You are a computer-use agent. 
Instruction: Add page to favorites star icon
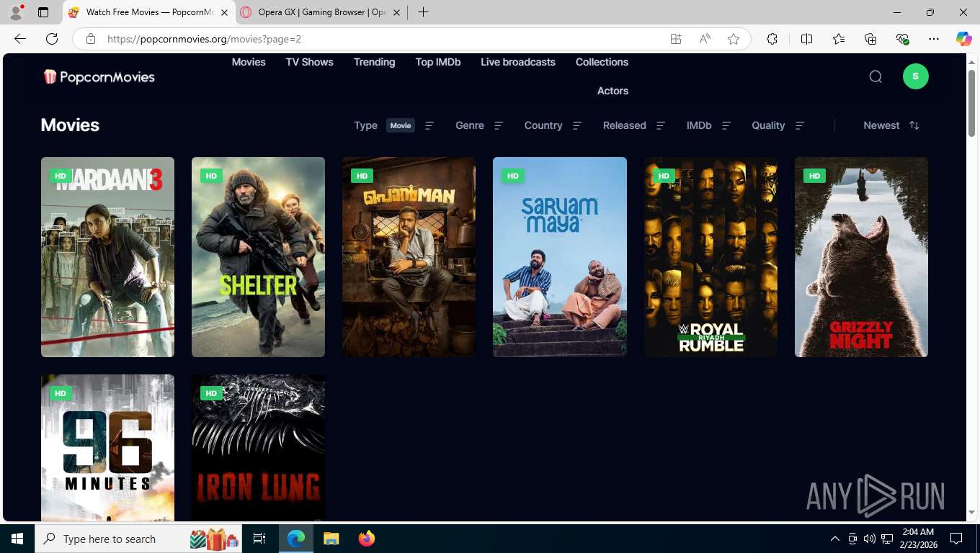click(x=734, y=39)
